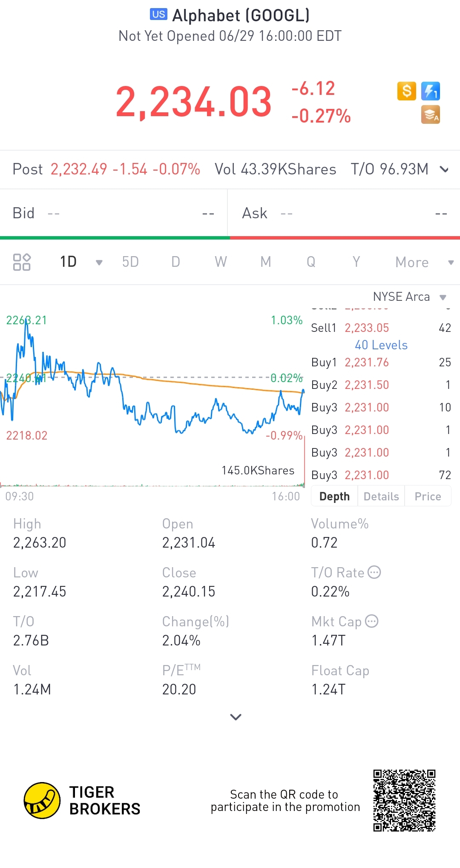The image size is (460, 868).
Task: Switch to the D daily chart tab
Action: click(x=175, y=262)
